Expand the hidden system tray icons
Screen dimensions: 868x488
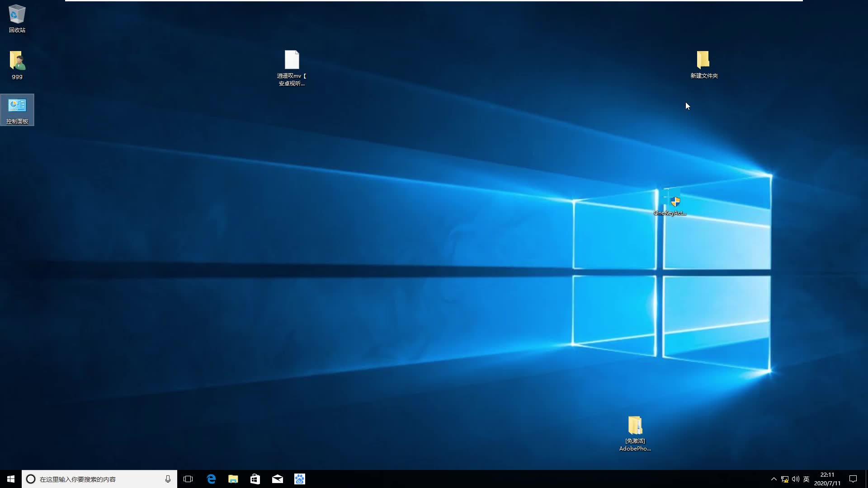(774, 479)
